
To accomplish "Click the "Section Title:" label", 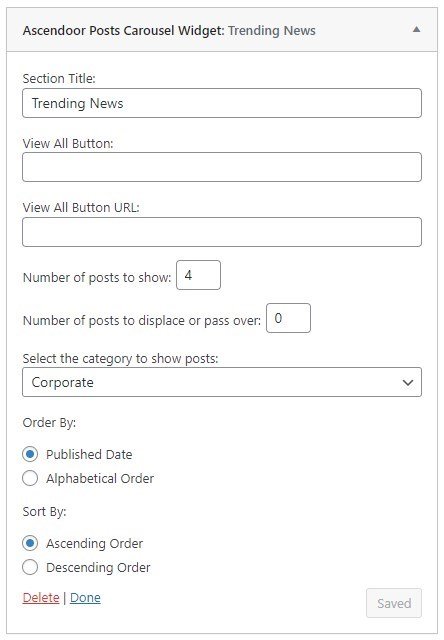I will (59, 78).
